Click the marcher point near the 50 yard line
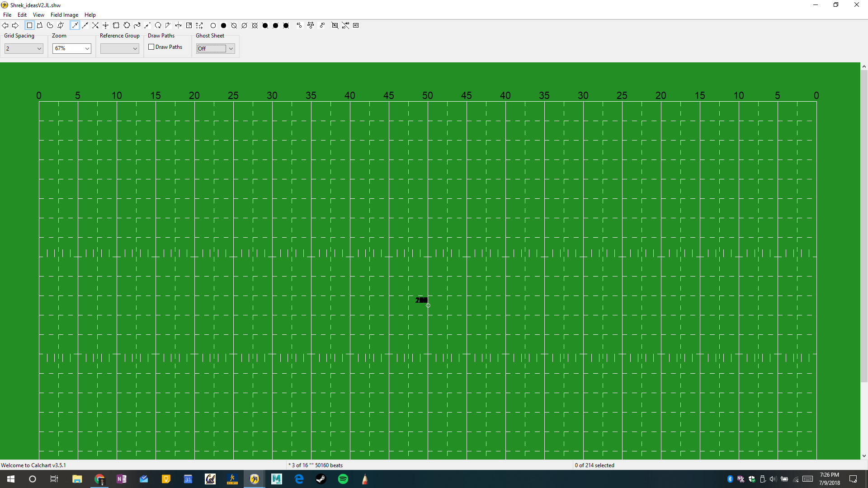868x488 pixels. coord(428,305)
